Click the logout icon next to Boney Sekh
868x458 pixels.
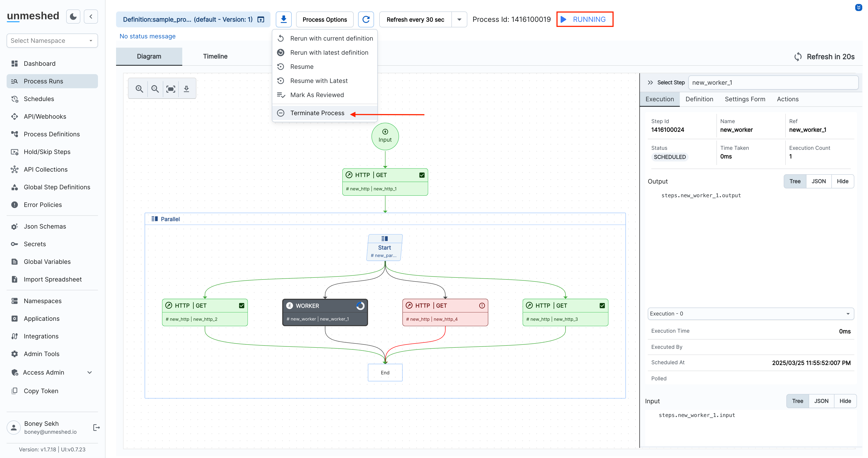96,427
